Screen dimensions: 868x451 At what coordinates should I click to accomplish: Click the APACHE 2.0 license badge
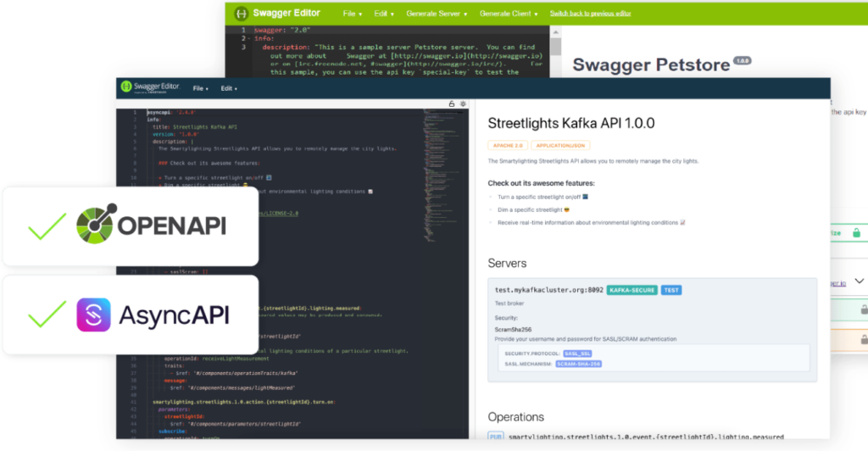[x=509, y=145]
